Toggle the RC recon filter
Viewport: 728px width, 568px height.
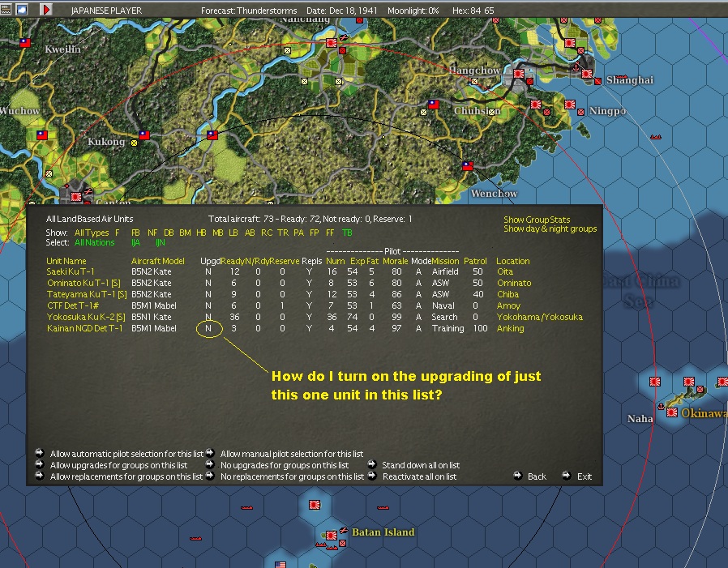click(267, 233)
